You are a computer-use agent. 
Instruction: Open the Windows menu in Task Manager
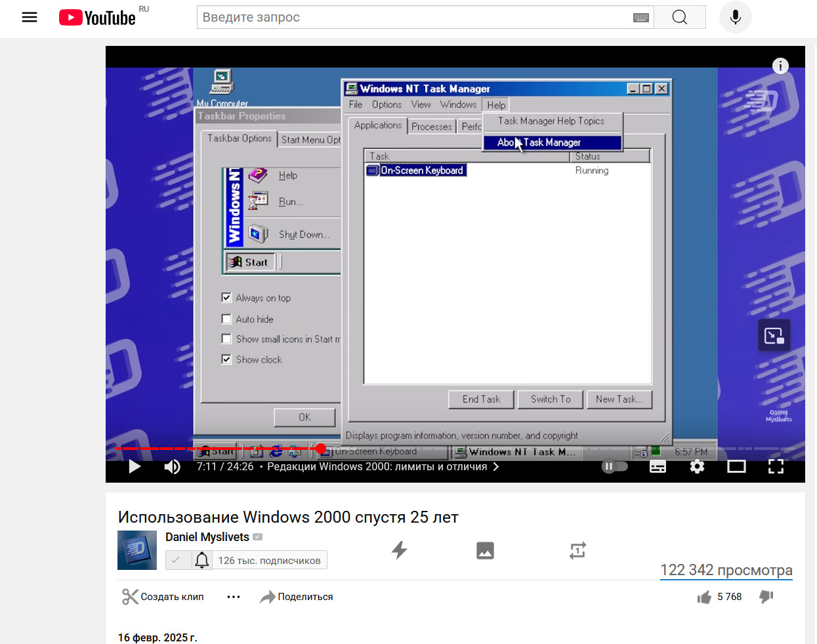click(458, 104)
